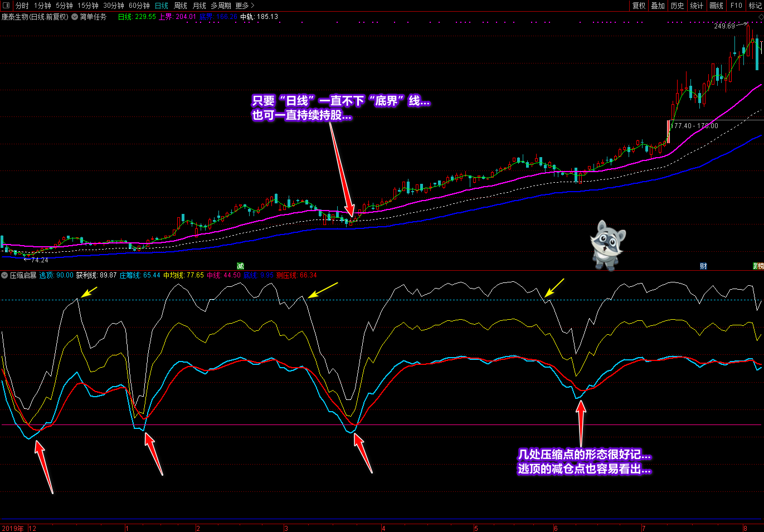
Task: Click the 249.69 high price label
Action: click(x=724, y=26)
